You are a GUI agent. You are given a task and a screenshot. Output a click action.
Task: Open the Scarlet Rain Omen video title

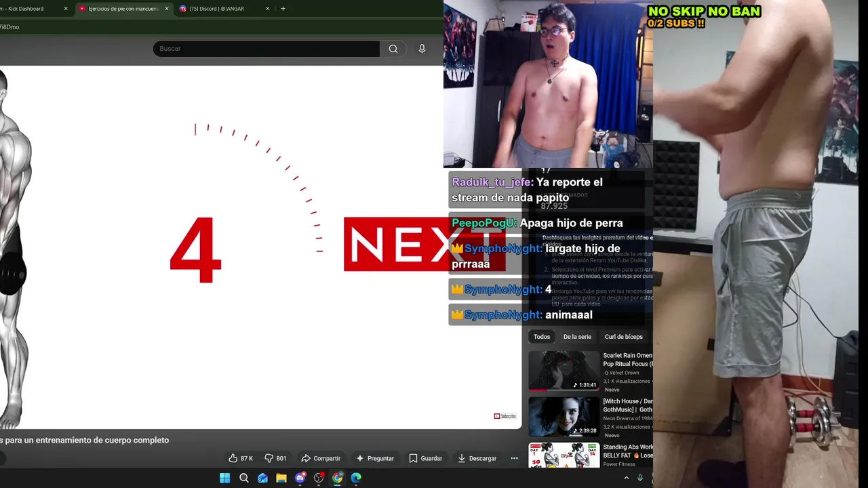(628, 360)
